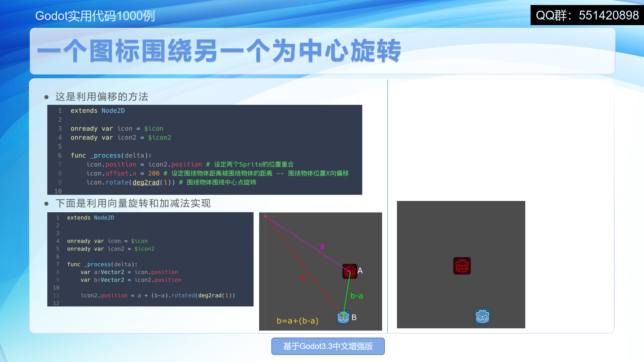The image size is (644, 362).
Task: Click the line 'icon2.position = a + (b-a).rotated'
Action: tap(158, 295)
